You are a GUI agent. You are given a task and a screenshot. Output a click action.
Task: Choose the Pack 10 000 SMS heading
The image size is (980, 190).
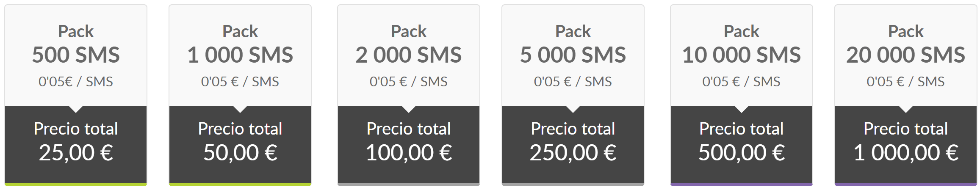click(x=742, y=44)
